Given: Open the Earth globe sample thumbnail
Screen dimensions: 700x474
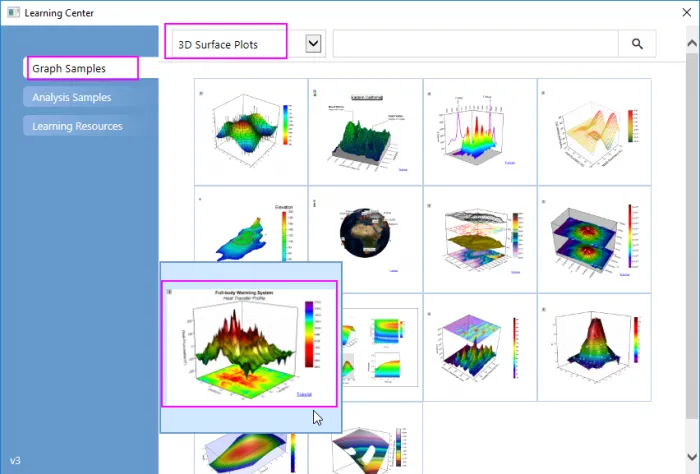Looking at the screenshot, I should coord(365,239).
